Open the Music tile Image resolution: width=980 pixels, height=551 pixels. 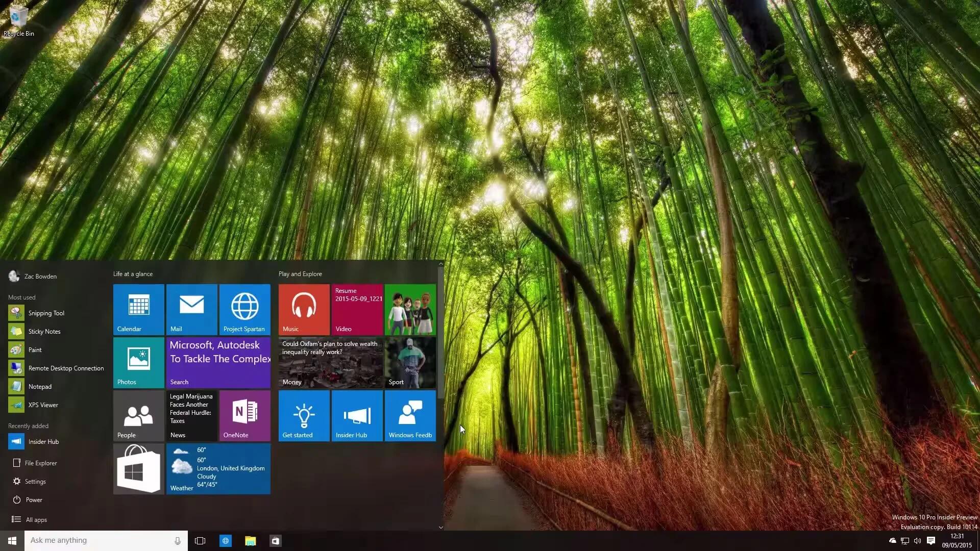(x=304, y=310)
